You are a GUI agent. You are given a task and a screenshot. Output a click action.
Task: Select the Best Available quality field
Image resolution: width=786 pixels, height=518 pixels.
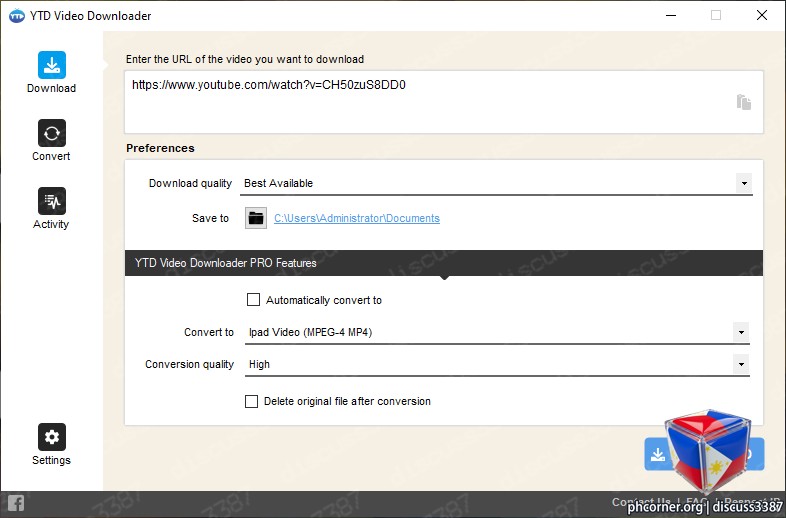[x=498, y=184]
